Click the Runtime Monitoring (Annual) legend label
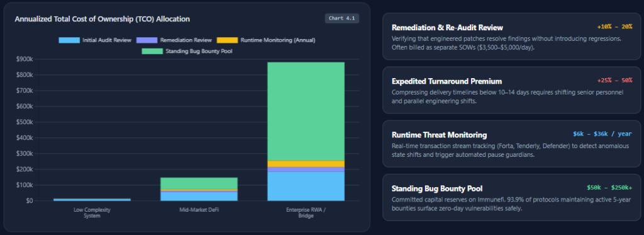 pos(278,40)
